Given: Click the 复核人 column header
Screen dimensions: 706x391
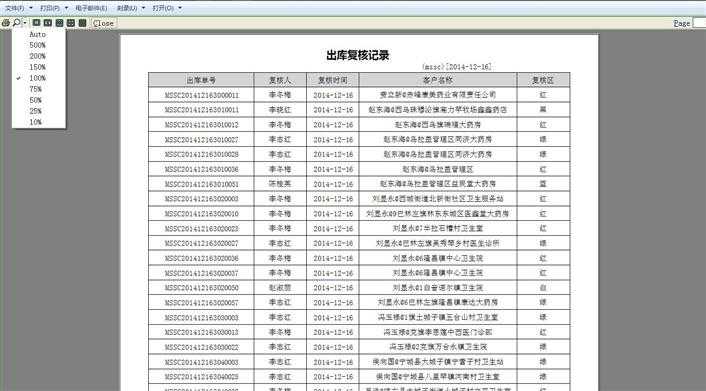Looking at the screenshot, I should click(x=280, y=80).
